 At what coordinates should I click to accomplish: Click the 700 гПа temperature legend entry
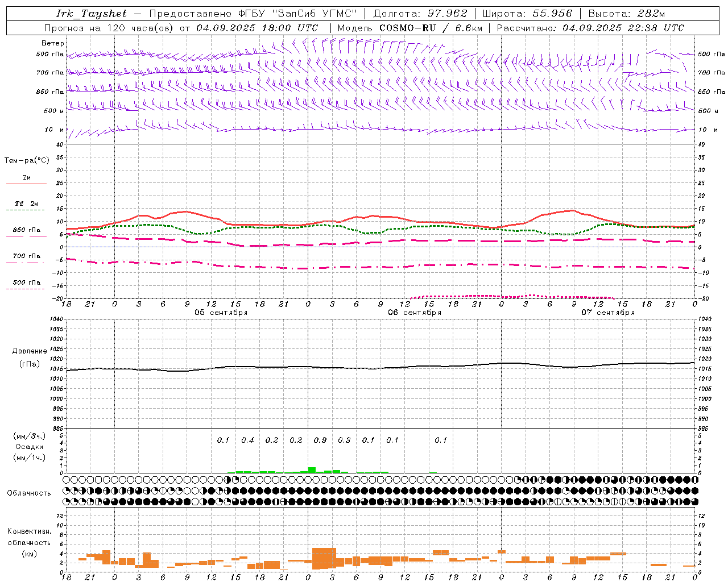coord(27,256)
